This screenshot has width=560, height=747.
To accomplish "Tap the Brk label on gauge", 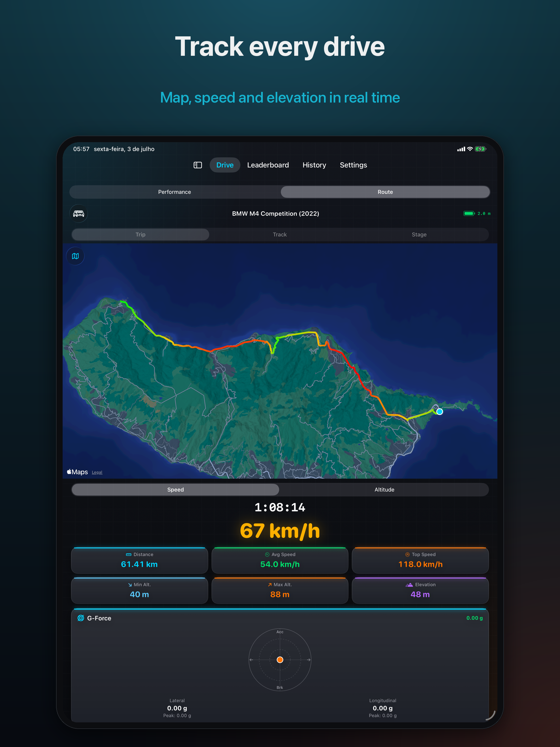I will click(x=280, y=687).
